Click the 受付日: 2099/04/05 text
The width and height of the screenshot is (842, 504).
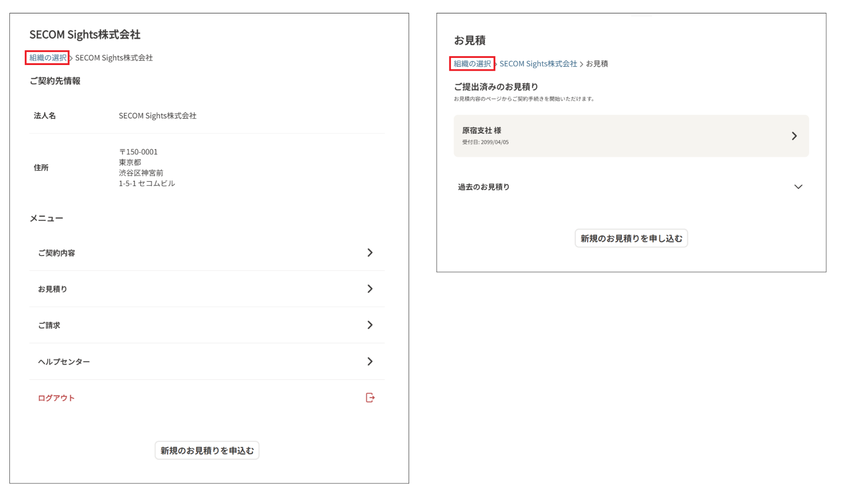pos(485,143)
